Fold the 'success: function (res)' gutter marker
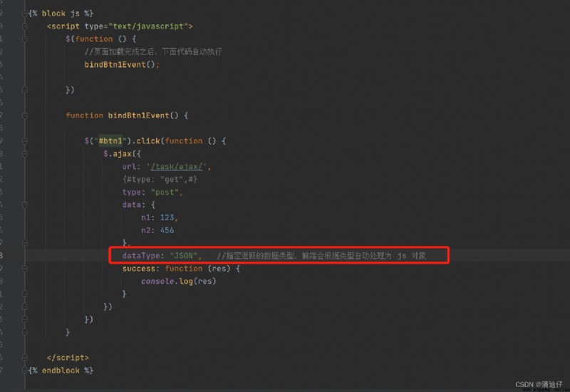 25,269
